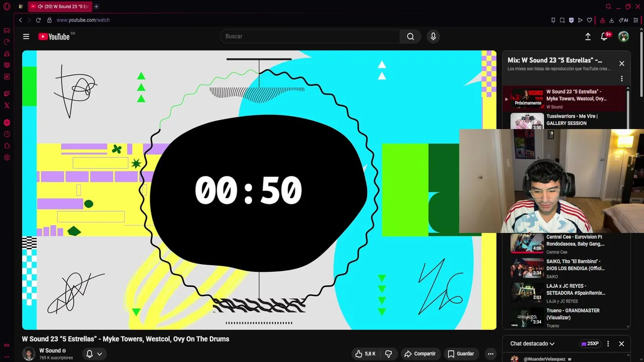
Task: Click the www.youtube.com/watch address bar
Action: [83, 20]
